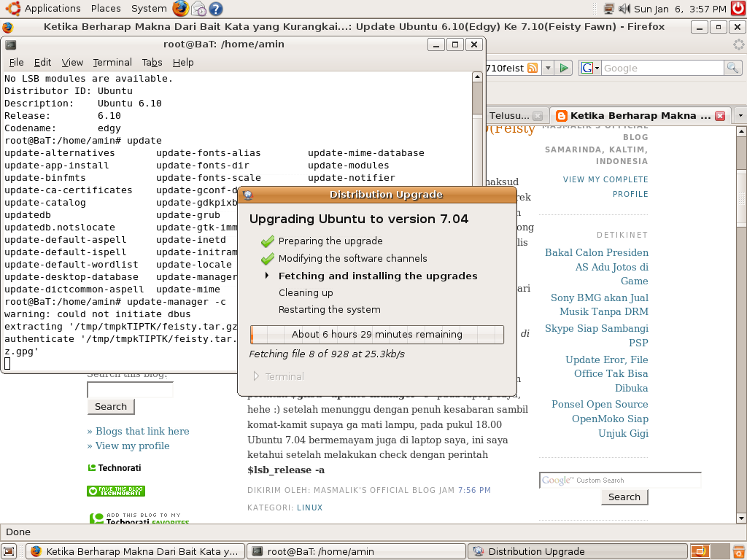Click the terminal scrollbar up arrow
The width and height of the screenshot is (747, 560).
(477, 77)
